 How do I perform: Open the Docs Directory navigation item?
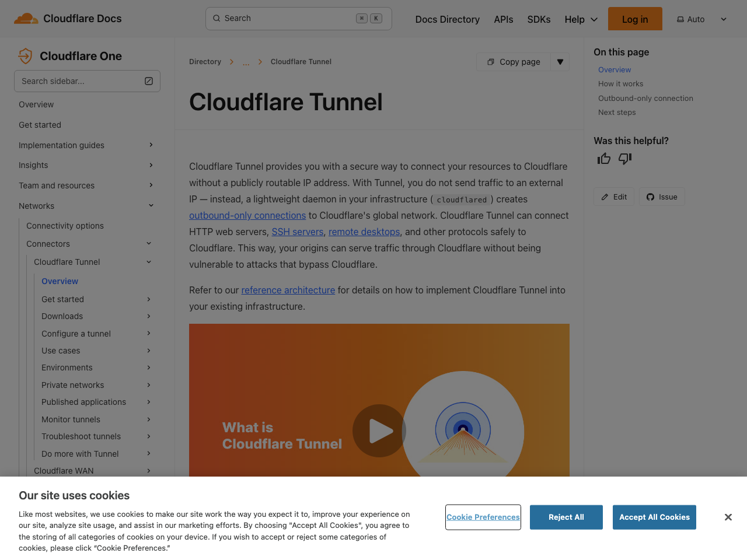click(x=447, y=19)
